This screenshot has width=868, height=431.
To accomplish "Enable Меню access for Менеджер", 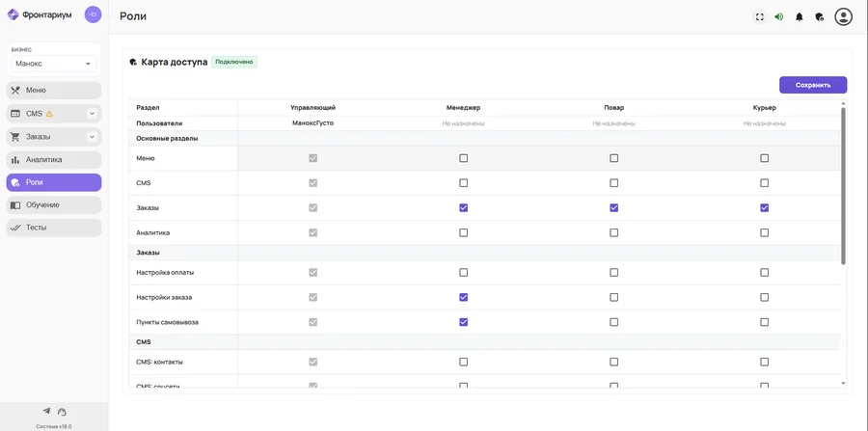I will pyautogui.click(x=463, y=158).
